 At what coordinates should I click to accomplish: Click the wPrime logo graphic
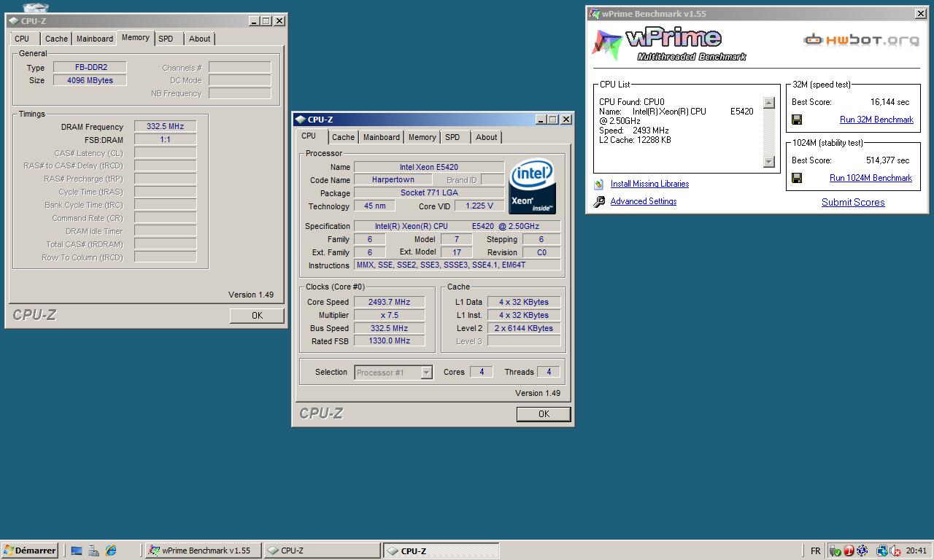pos(668,45)
